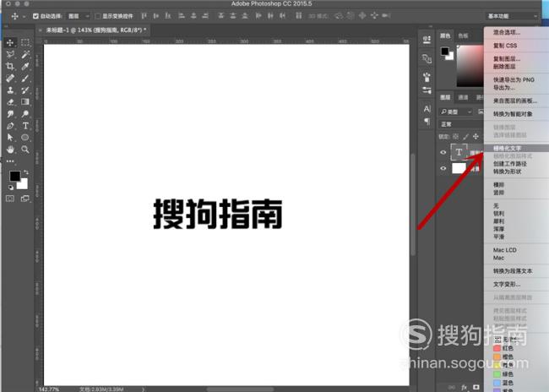Select the Pen tool
Image resolution: width=549 pixels, height=392 pixels.
[x=10, y=126]
